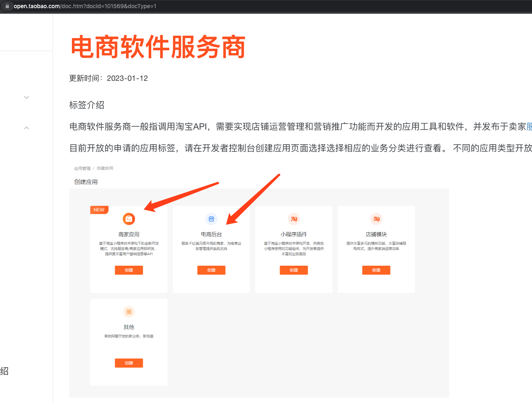This screenshot has height=403, width=532.
Task: Click the 更新时间: 2023-01-12 text
Action: [x=109, y=78]
